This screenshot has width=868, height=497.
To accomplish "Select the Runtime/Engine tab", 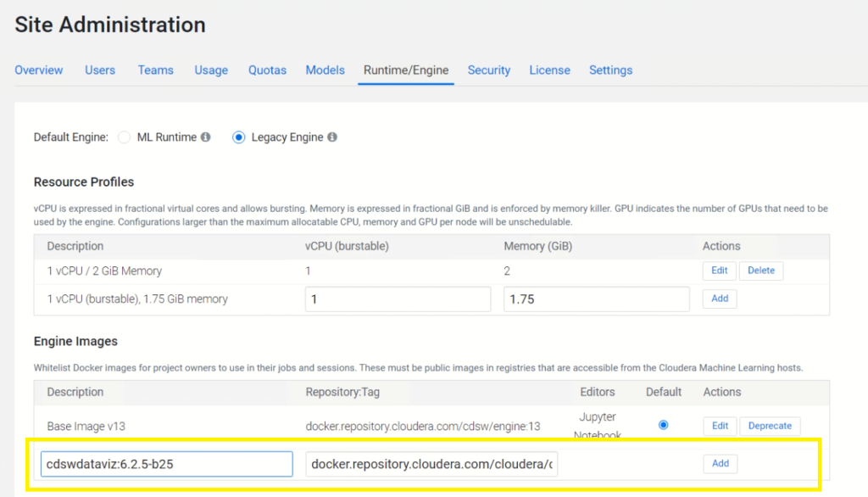I will pyautogui.click(x=406, y=70).
